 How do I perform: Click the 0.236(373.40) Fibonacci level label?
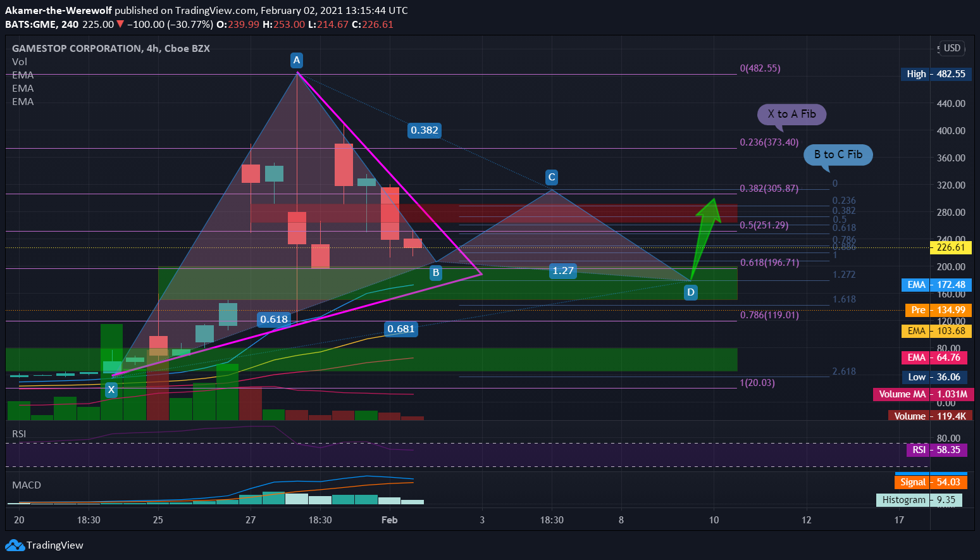click(x=769, y=142)
